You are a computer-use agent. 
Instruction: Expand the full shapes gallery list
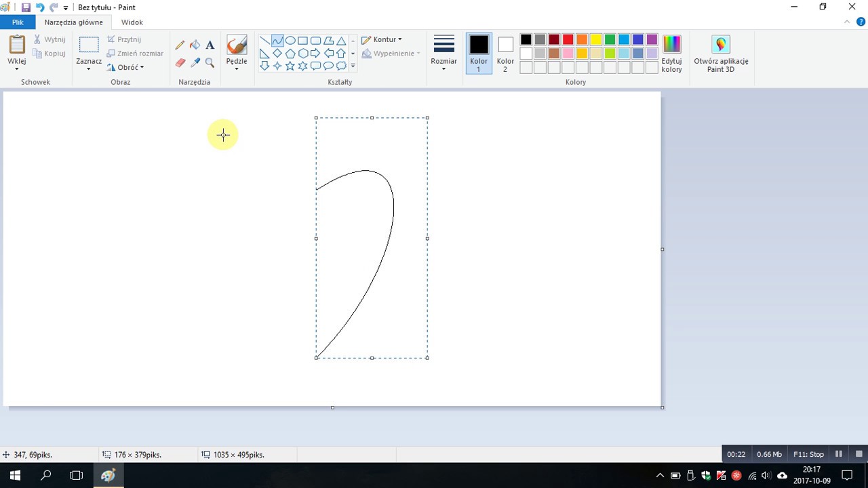click(353, 66)
